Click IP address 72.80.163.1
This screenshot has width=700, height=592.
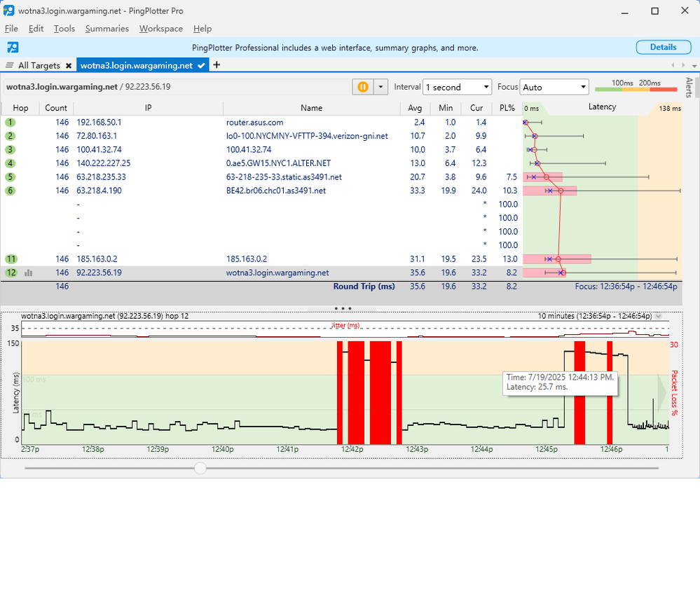(x=97, y=136)
